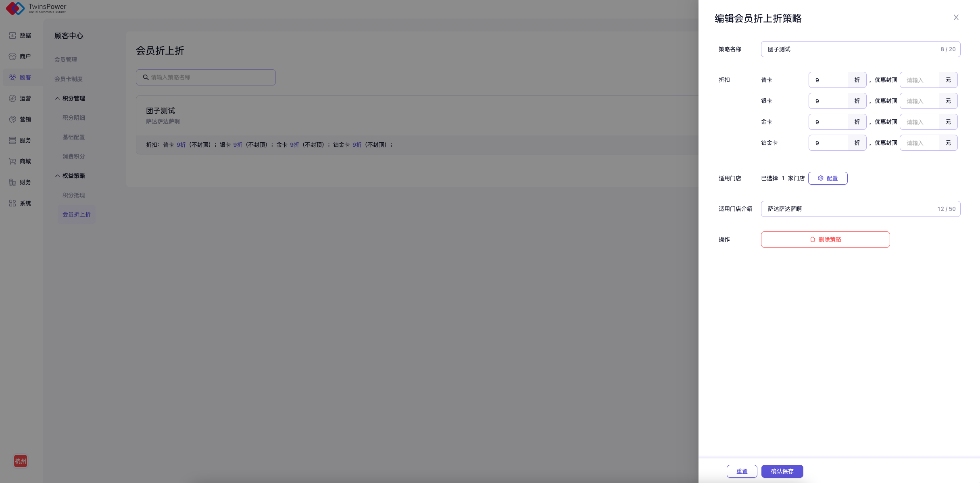Collapse the 积分管理 menu group
This screenshot has height=483, width=980.
(58, 98)
